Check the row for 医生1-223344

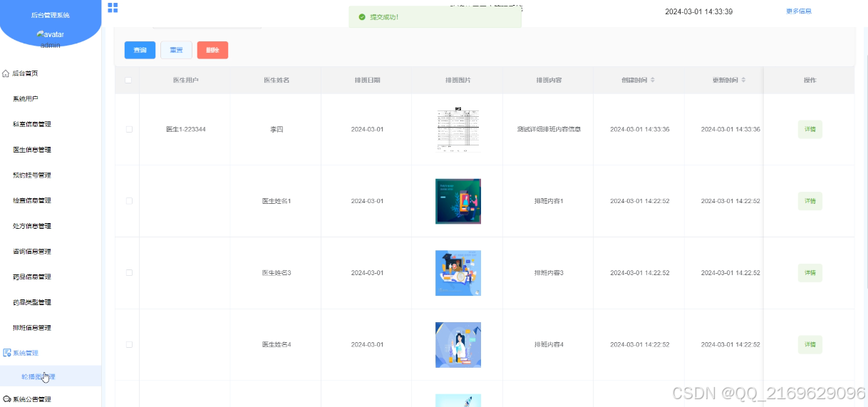point(129,129)
